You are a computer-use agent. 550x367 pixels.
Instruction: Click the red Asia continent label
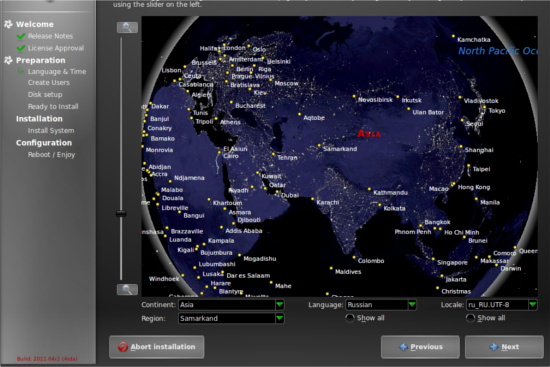tap(369, 133)
